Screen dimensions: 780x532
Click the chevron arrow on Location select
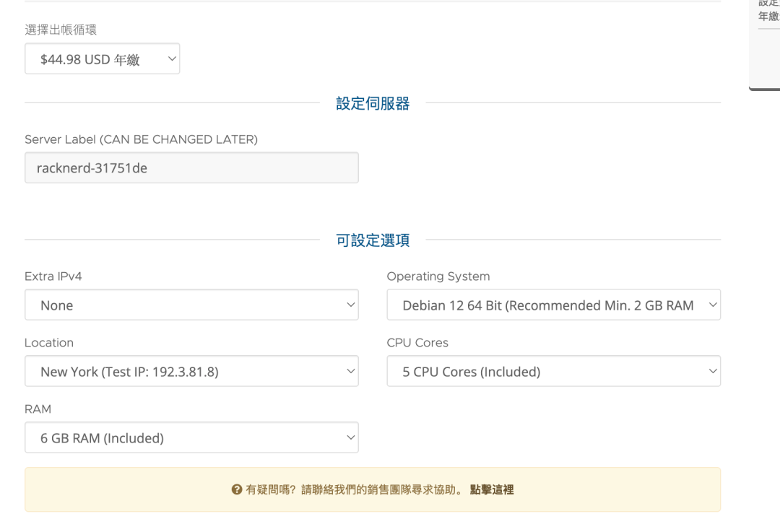point(351,372)
